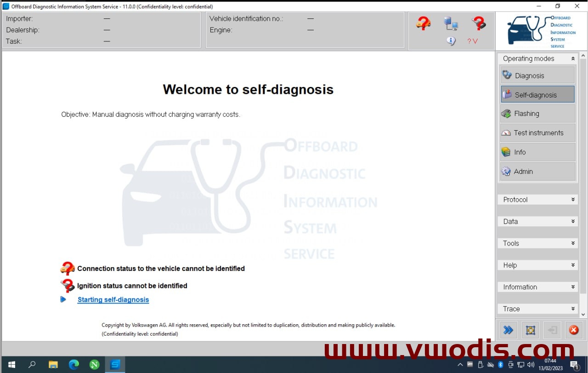Expand the Trace section
588x373 pixels.
point(537,309)
